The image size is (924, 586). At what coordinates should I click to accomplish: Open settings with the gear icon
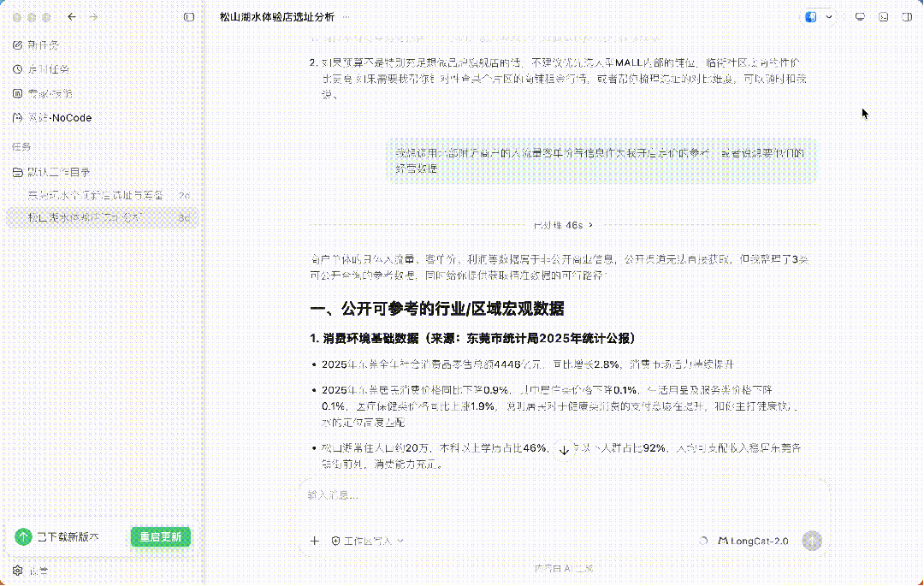pos(18,571)
